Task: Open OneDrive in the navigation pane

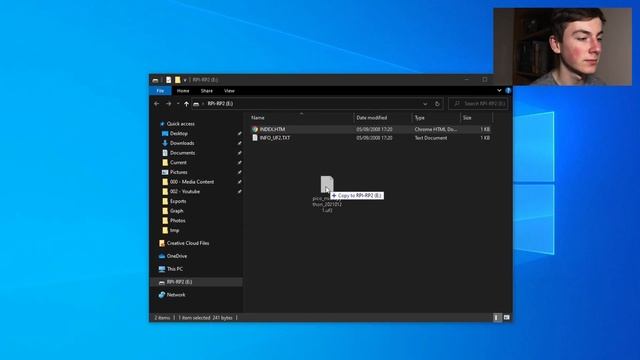Action: click(x=177, y=256)
